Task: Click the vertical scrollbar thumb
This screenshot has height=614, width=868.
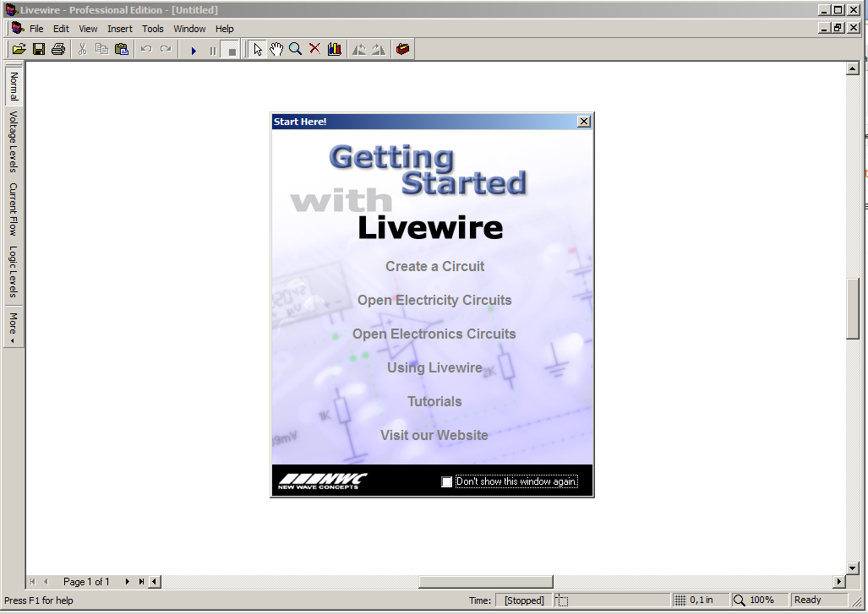Action: (853, 309)
